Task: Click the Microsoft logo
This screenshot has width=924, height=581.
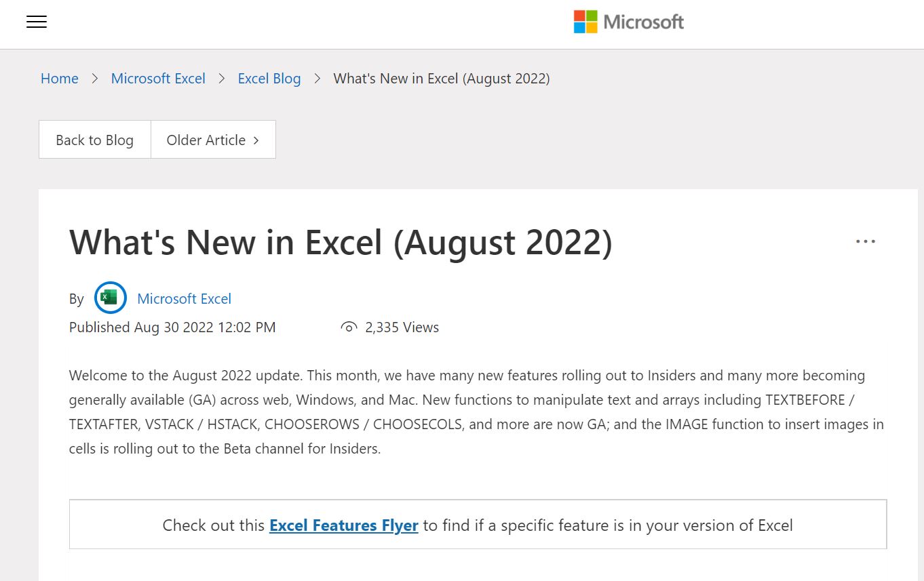Action: (x=628, y=21)
